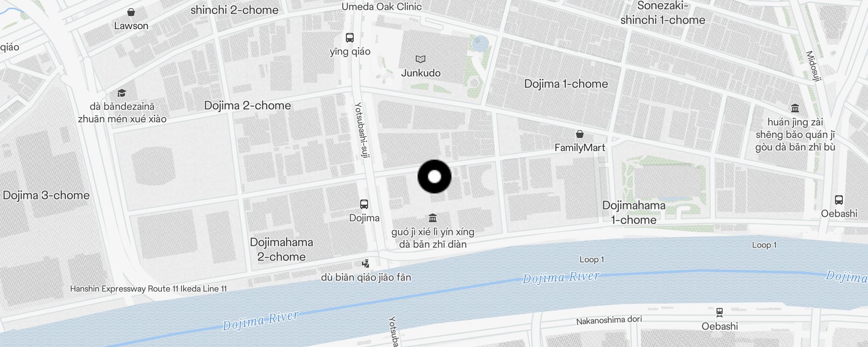
Task: Click the bank icon below the marker
Action: (433, 218)
